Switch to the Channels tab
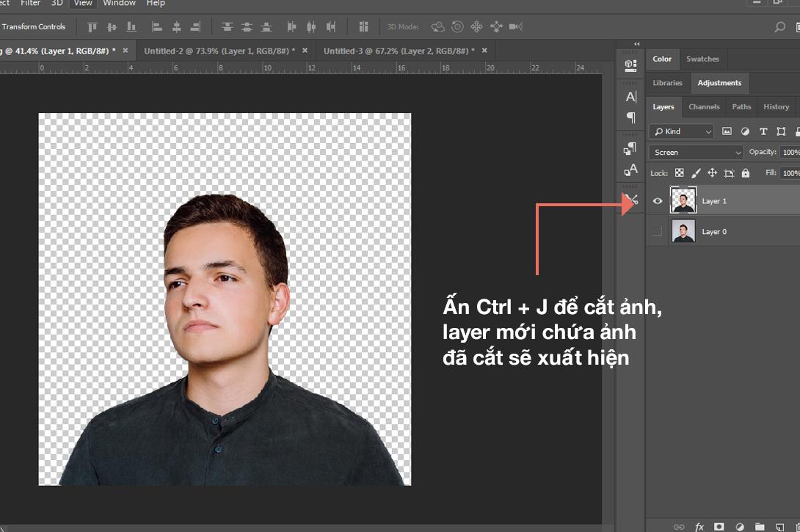The image size is (800, 532). pyautogui.click(x=704, y=106)
